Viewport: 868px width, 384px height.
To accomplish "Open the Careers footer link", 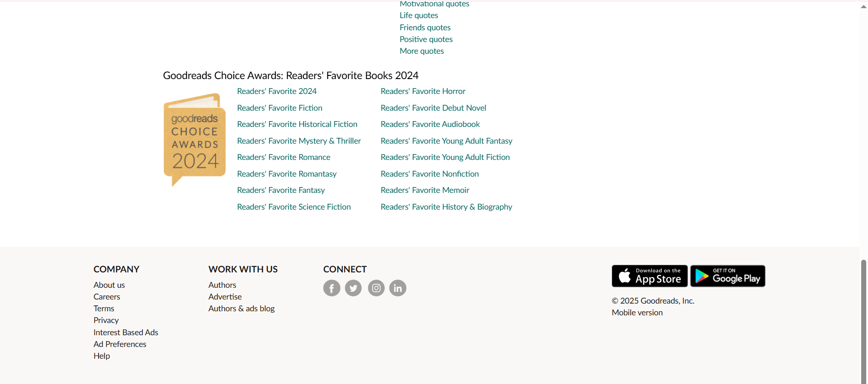I will tap(107, 297).
